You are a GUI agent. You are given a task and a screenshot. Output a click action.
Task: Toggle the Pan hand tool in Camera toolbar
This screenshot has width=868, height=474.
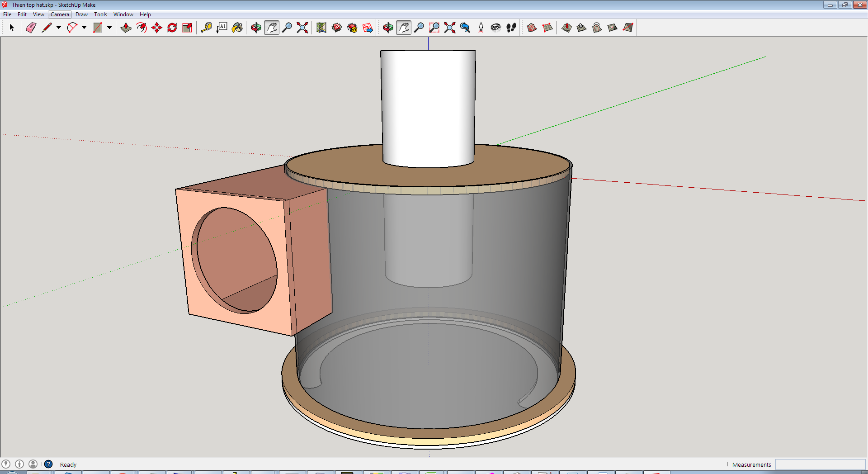[x=403, y=28]
